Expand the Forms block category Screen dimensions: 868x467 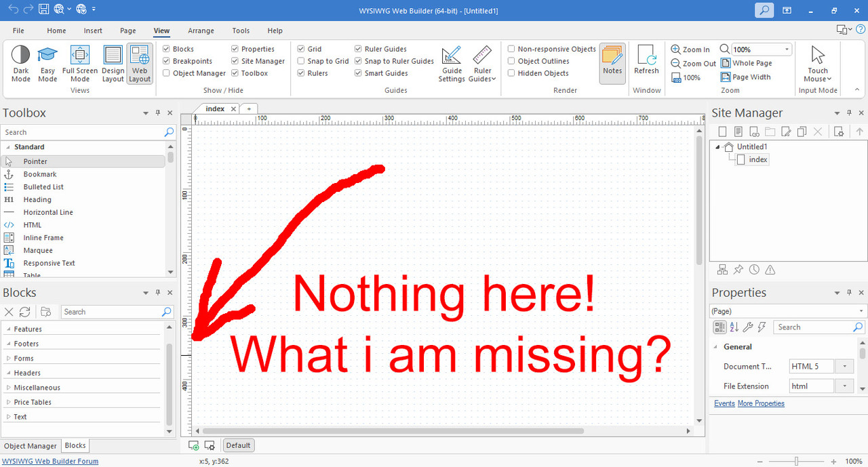pos(9,359)
